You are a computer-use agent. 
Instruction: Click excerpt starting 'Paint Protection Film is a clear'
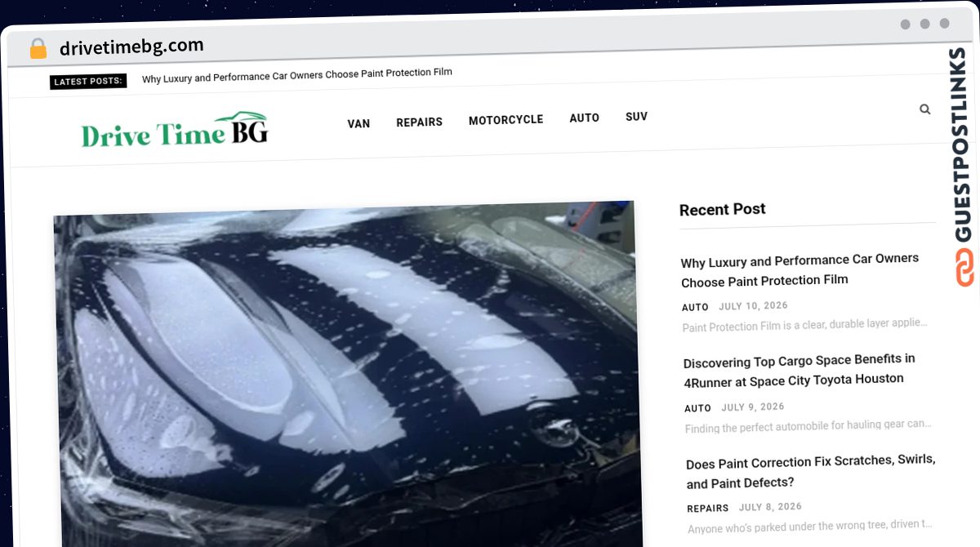click(805, 325)
